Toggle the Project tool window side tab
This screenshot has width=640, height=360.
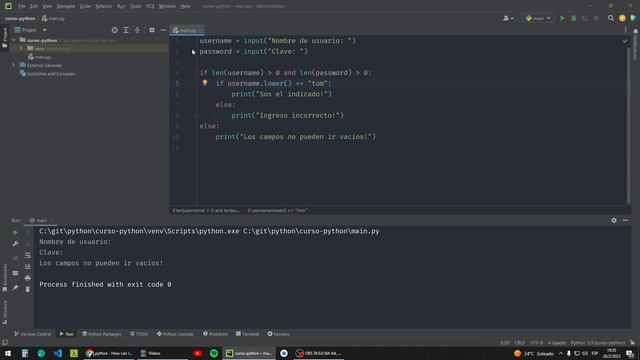(4, 38)
